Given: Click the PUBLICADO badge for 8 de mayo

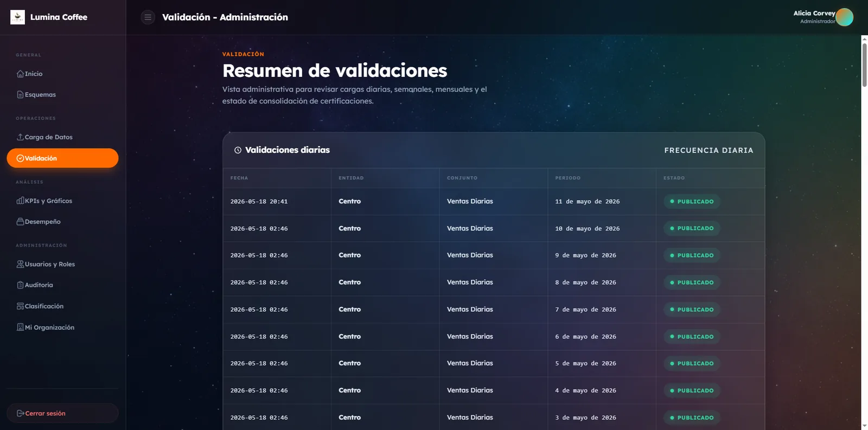Looking at the screenshot, I should pos(692,283).
